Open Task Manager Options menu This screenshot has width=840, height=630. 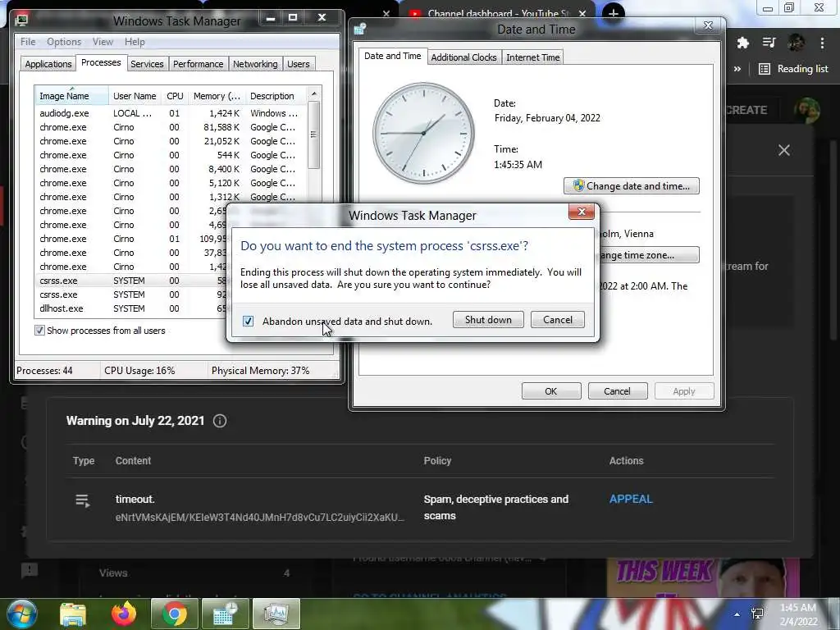64,42
